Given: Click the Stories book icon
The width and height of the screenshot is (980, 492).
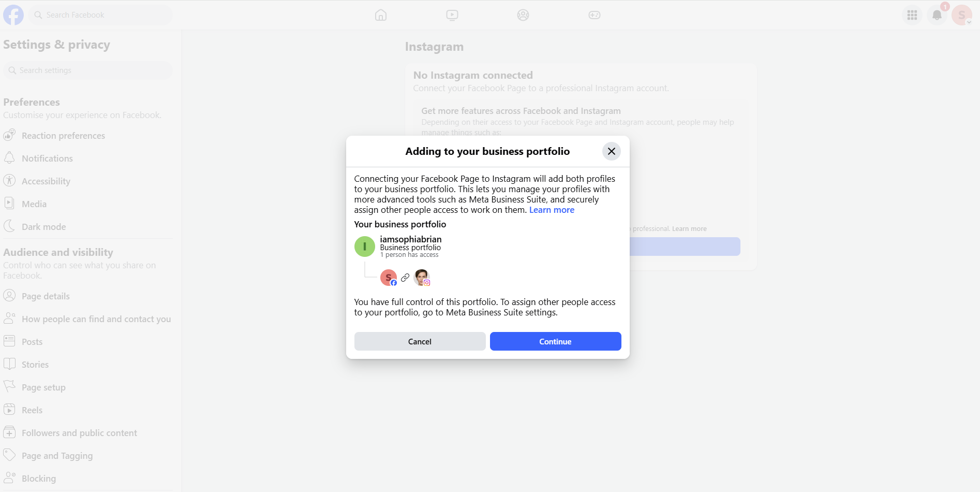Looking at the screenshot, I should click(x=9, y=364).
